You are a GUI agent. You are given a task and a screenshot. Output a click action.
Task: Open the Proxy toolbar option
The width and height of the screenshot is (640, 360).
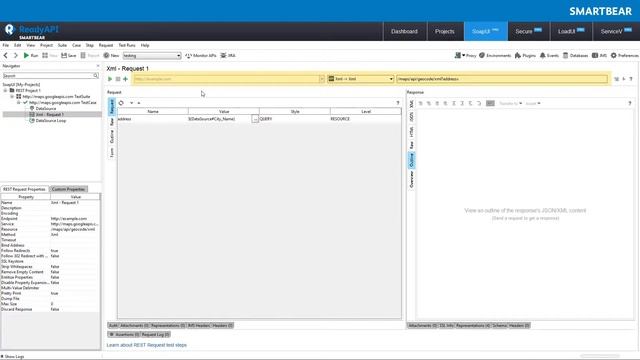pos(465,56)
